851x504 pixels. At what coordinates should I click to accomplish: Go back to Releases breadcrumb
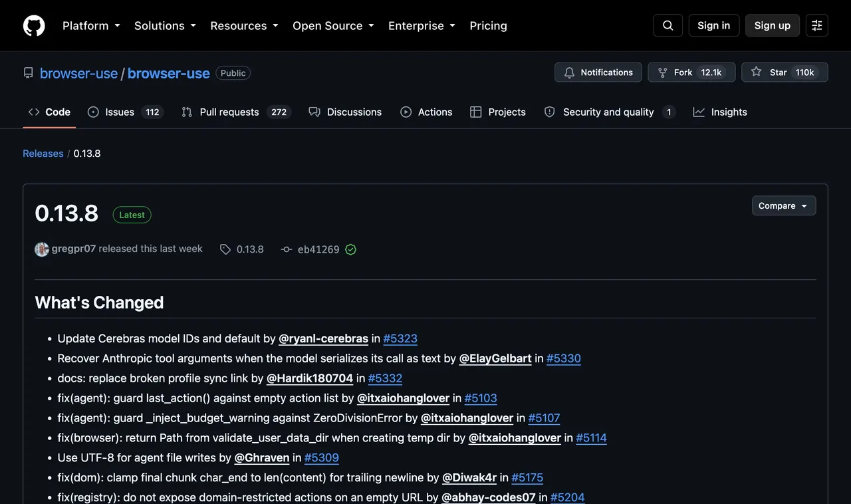coord(43,154)
